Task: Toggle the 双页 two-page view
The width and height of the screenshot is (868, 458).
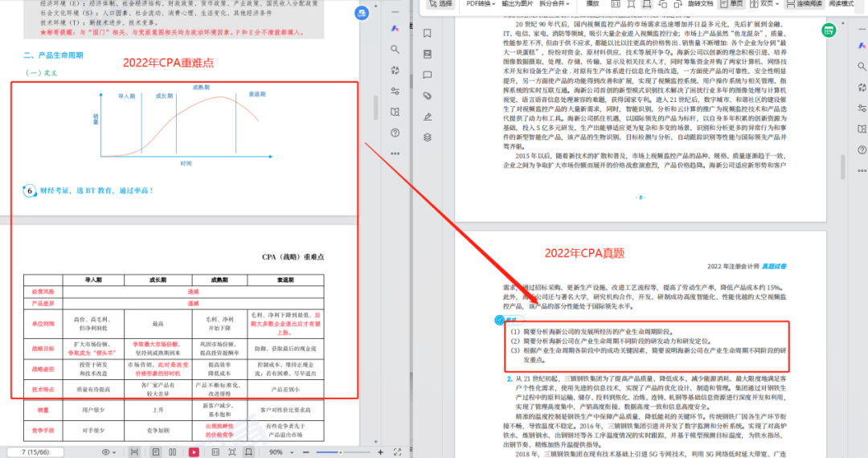Action: (762, 3)
